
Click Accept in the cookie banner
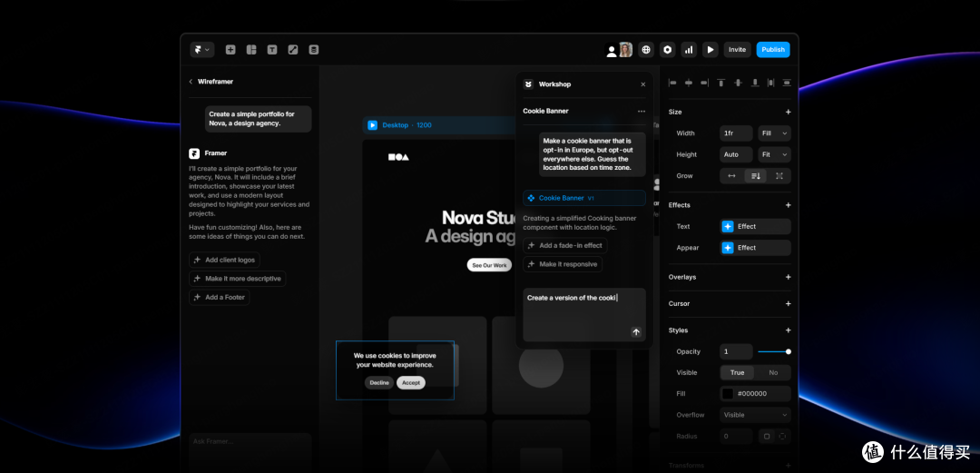coord(411,382)
